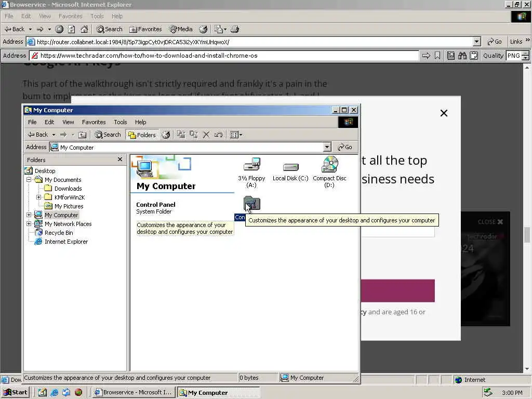Click the network tray icon beside the clock
The height and width of the screenshot is (399, 532).
click(488, 392)
